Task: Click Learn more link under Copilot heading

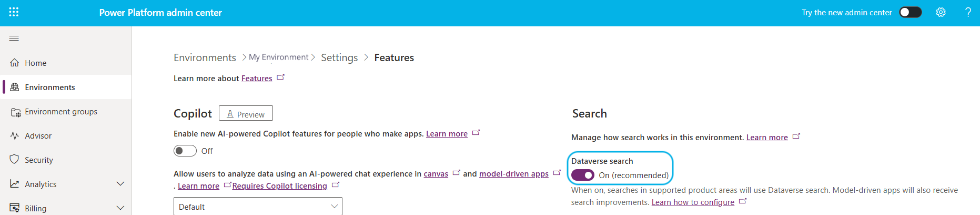Action: coord(447,134)
